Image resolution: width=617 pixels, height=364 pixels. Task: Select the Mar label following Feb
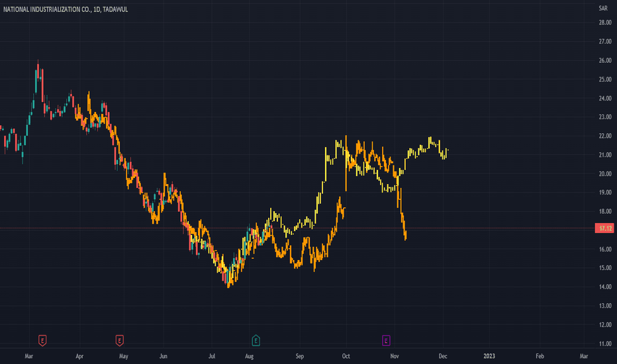tap(583, 356)
